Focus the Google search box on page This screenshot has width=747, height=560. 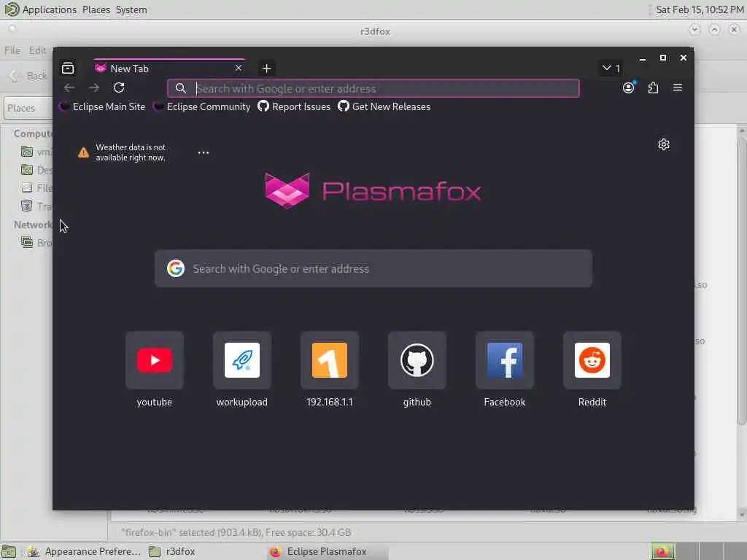coord(373,268)
